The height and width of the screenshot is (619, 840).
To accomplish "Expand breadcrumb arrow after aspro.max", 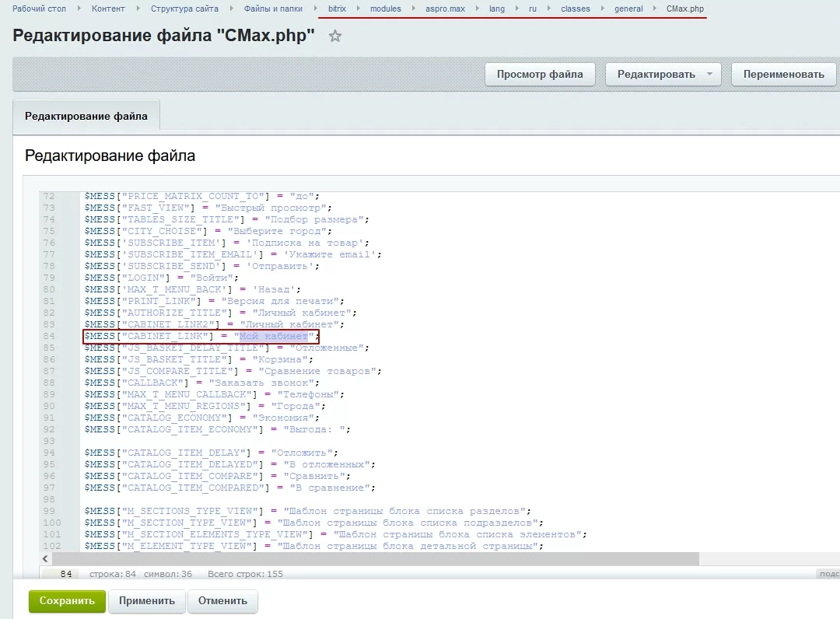I will pyautogui.click(x=478, y=9).
